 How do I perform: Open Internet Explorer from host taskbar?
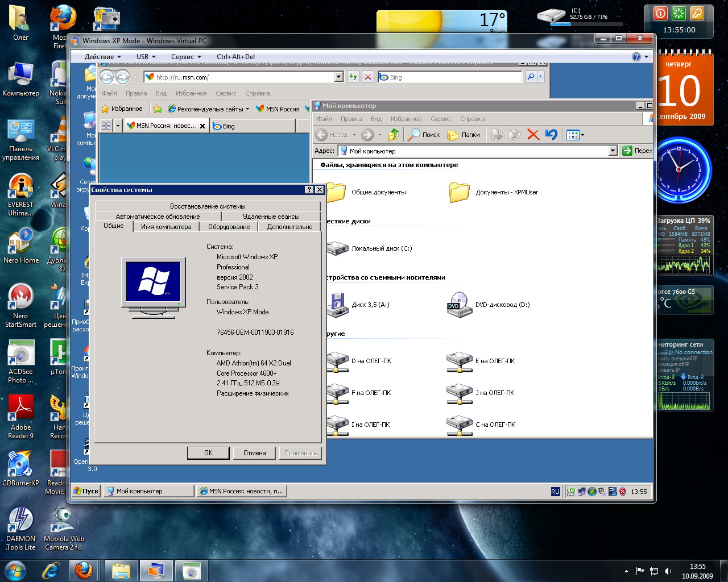click(x=51, y=570)
